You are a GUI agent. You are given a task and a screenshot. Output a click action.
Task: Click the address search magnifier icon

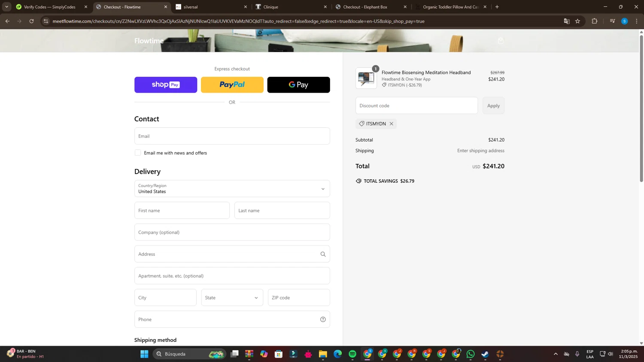click(x=323, y=254)
